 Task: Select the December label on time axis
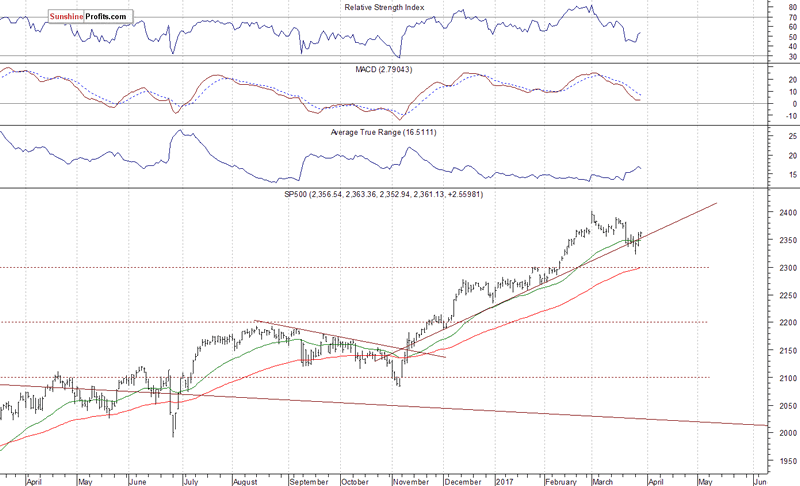click(x=461, y=479)
